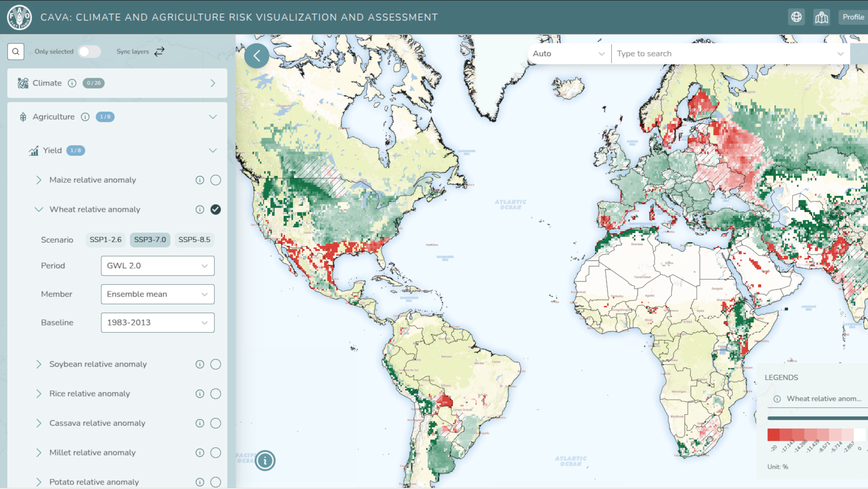868x489 pixels.
Task: Click the search magnifier icon in sidebar
Action: (16, 52)
